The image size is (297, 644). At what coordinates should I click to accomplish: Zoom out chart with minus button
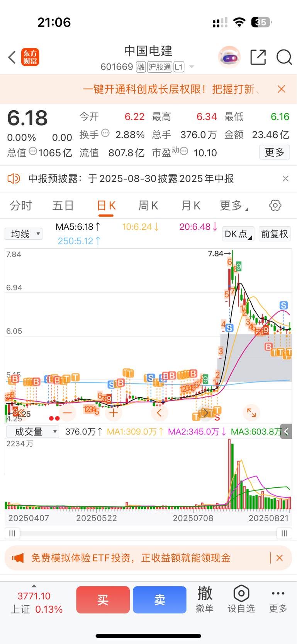(x=68, y=413)
